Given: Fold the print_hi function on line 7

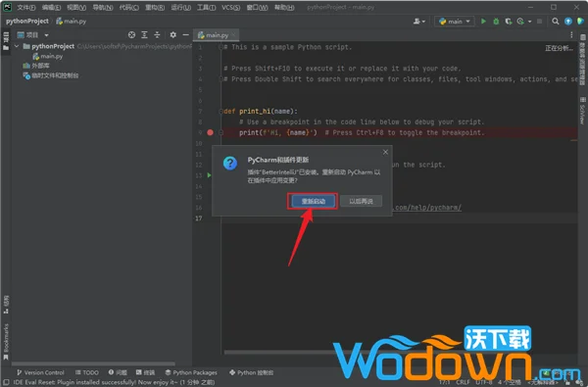Looking at the screenshot, I should [x=220, y=111].
